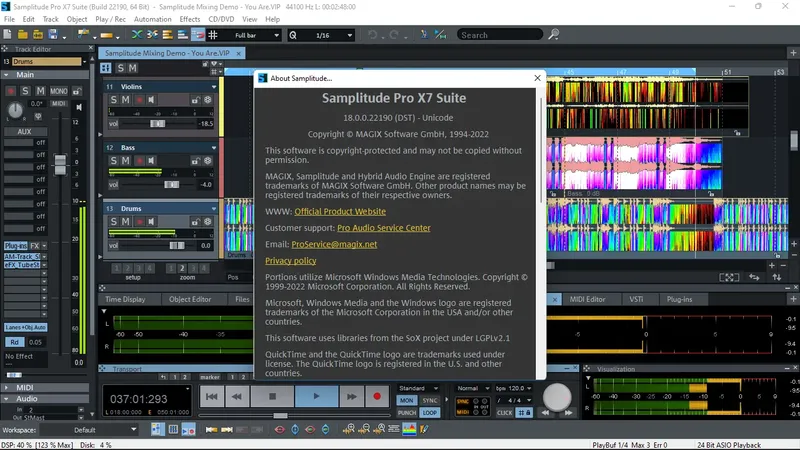Click the save project floppy disk icon

tap(53, 35)
